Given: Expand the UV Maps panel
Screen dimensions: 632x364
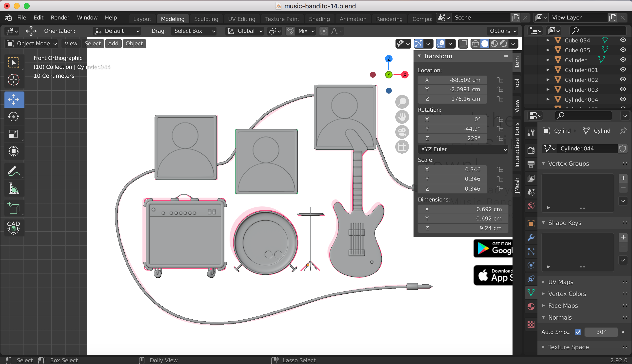Looking at the screenshot, I should [x=560, y=282].
